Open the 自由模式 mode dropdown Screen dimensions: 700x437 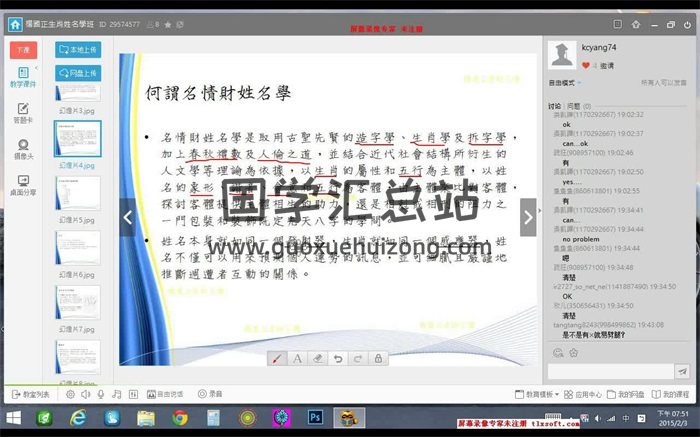pos(565,83)
